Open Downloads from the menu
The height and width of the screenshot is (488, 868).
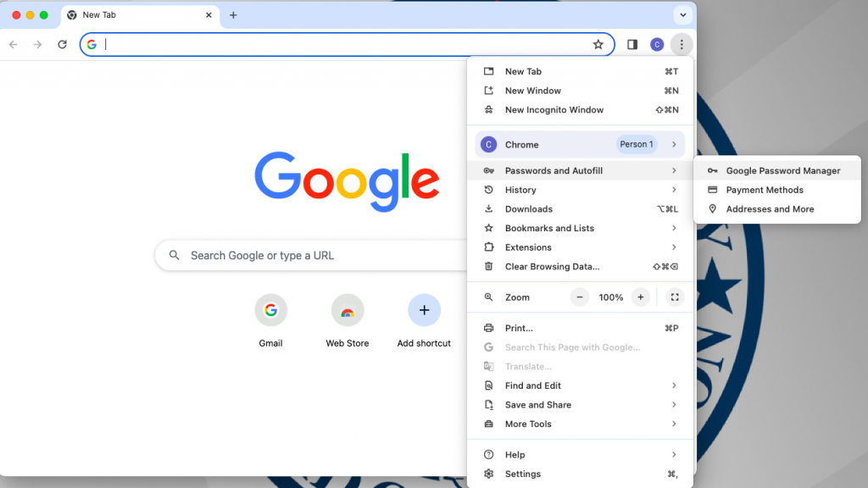click(580, 208)
